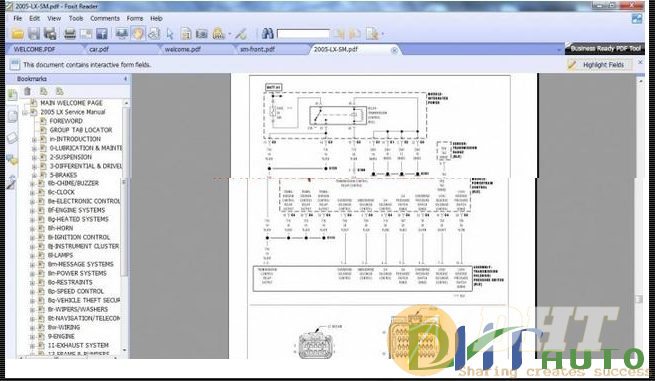Open the Pages thumbnail side panel

13,116
